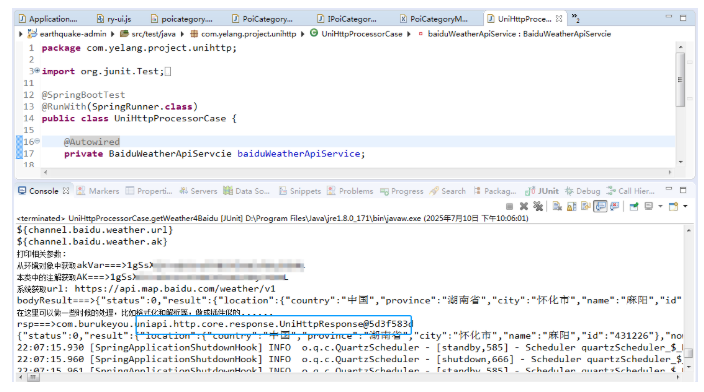Maximize the Console view panel

pos(683,190)
